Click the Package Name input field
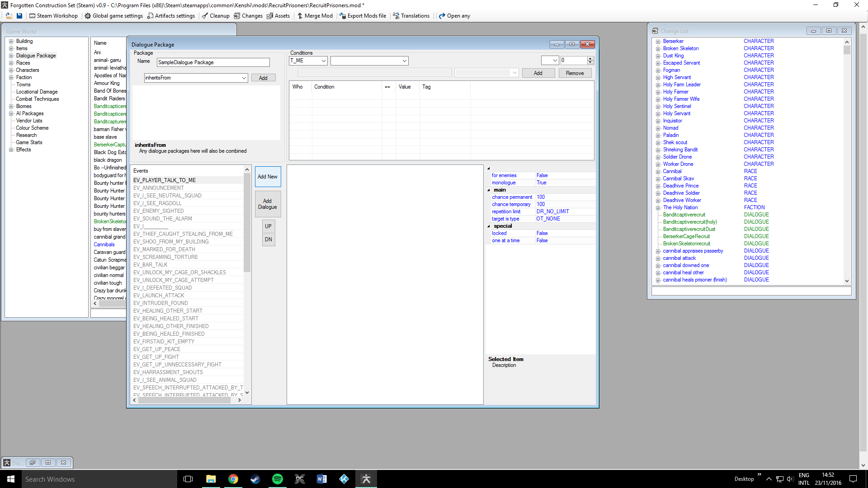Viewport: 868px width, 488px height. point(213,62)
